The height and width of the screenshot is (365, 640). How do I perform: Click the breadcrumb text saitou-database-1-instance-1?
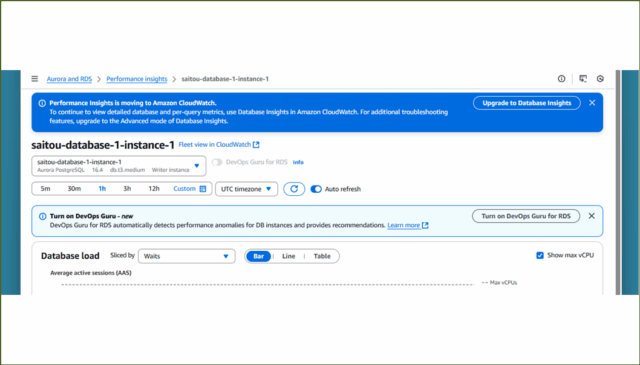click(225, 79)
